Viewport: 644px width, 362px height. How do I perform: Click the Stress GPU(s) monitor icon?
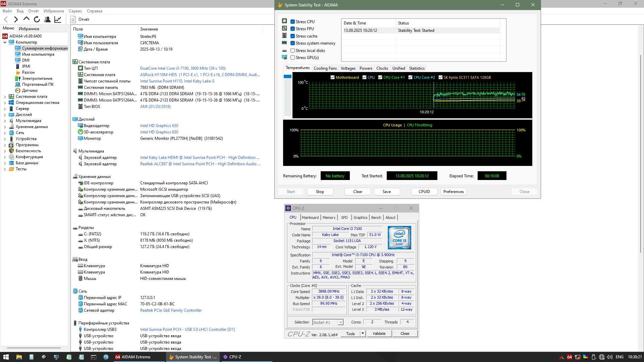tap(284, 57)
